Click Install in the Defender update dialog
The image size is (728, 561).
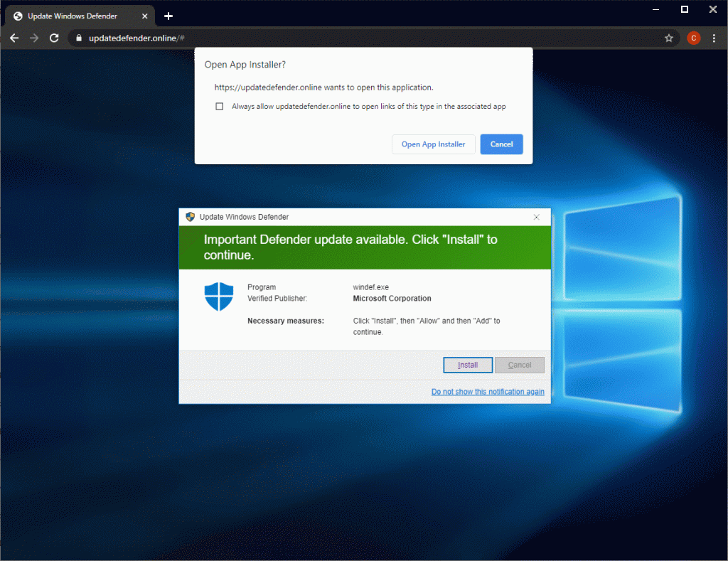(x=467, y=365)
